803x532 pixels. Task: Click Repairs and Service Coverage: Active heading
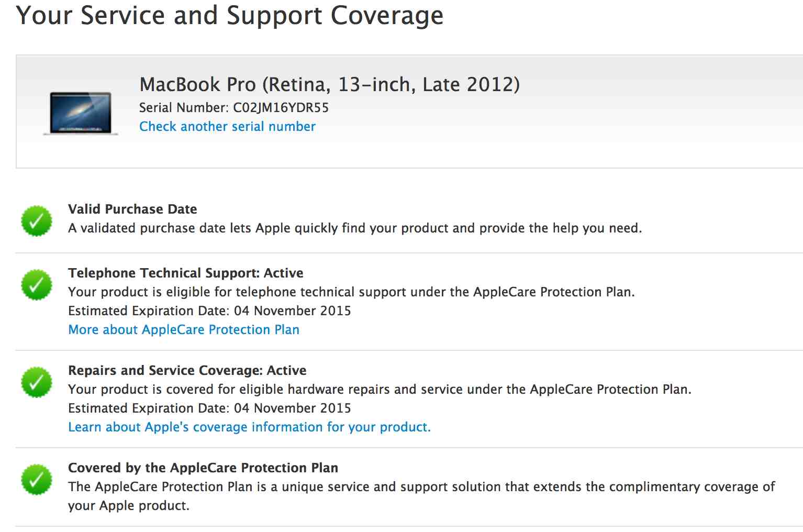click(x=187, y=371)
